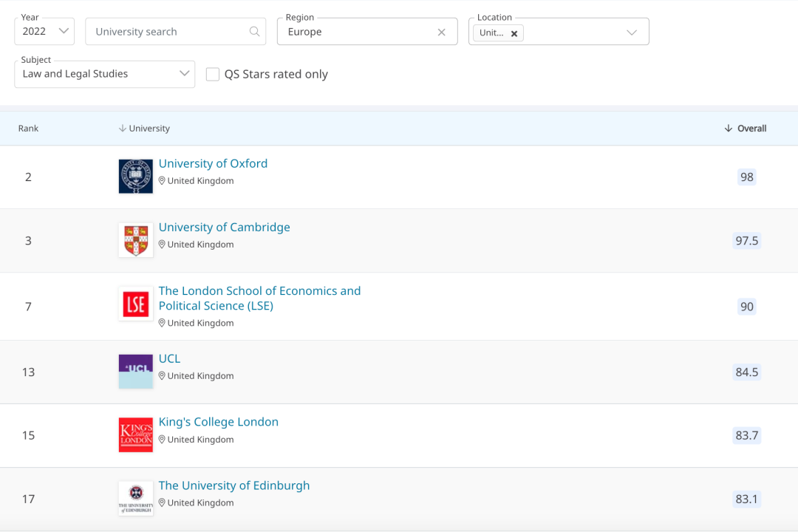Screen dimensions: 798x532
Task: Open the King's College London link
Action: [x=219, y=422]
